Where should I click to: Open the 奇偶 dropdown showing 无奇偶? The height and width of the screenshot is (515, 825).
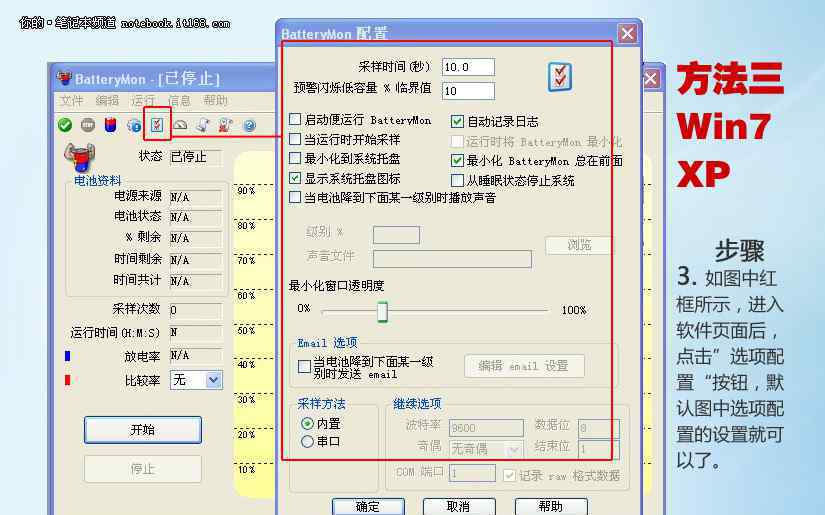(x=486, y=449)
